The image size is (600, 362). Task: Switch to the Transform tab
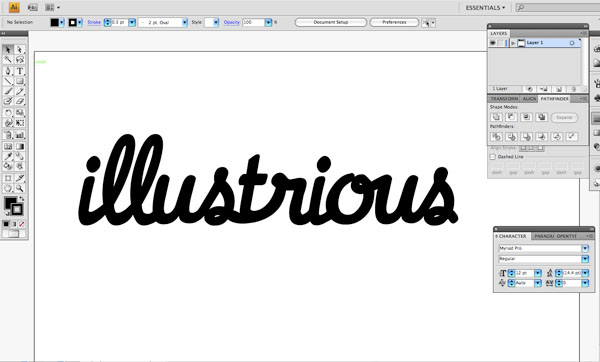[x=504, y=99]
